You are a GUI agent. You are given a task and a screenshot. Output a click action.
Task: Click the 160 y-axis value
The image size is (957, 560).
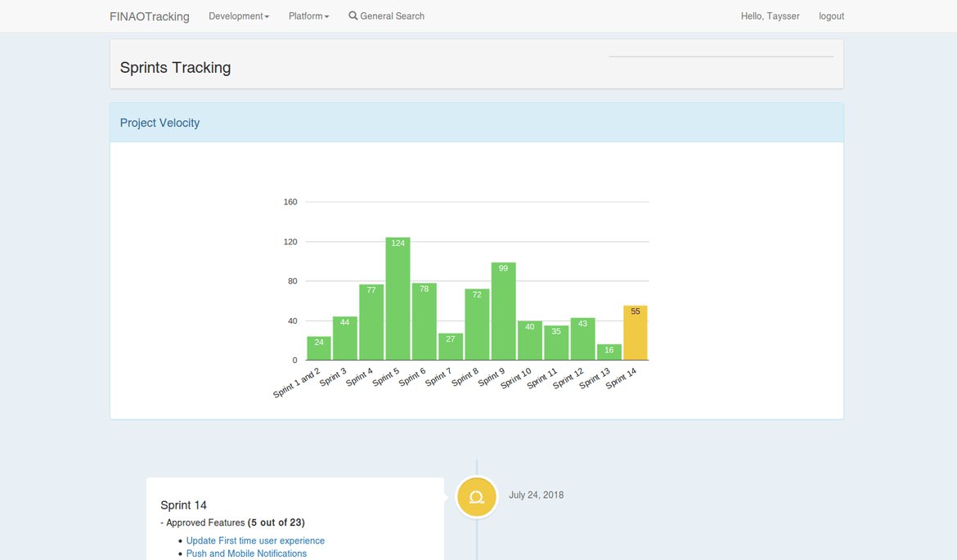click(x=290, y=202)
